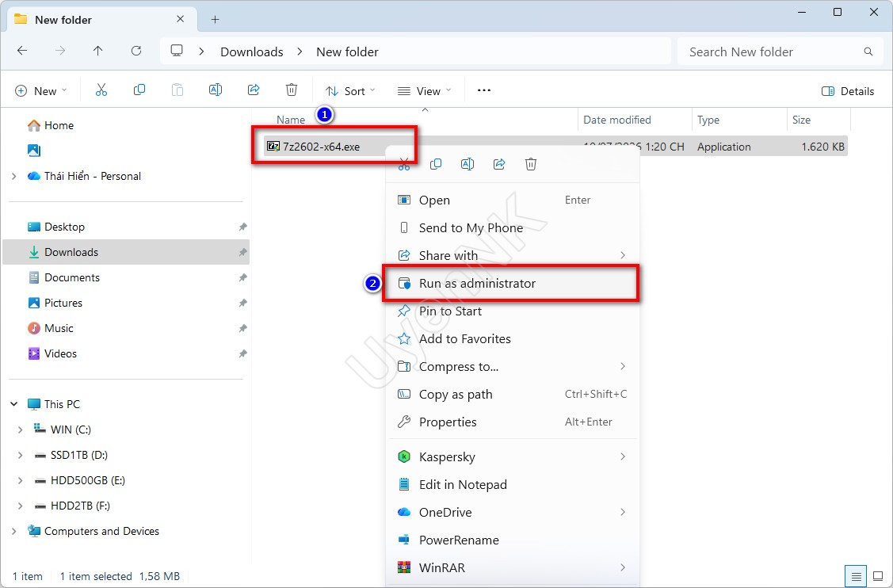Unpin Music using its pin icon
Image resolution: width=893 pixels, height=588 pixels.
242,328
